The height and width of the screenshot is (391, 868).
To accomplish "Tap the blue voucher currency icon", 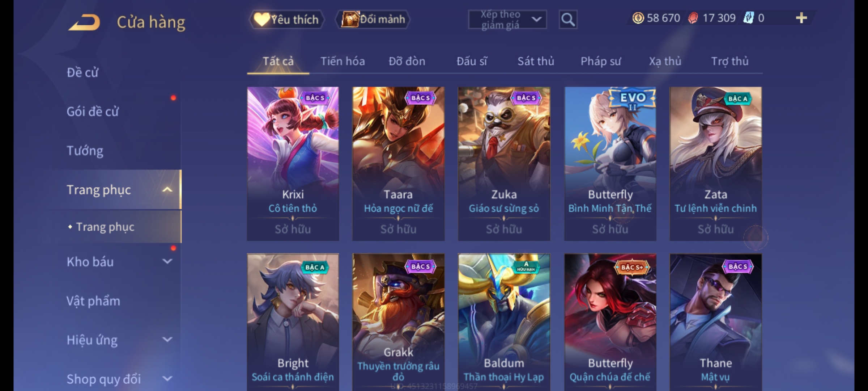I will pos(748,18).
